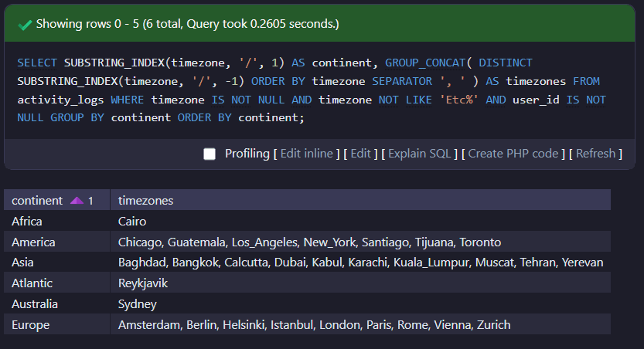
Task: Select the Australia continent cell
Action: [x=57, y=304]
